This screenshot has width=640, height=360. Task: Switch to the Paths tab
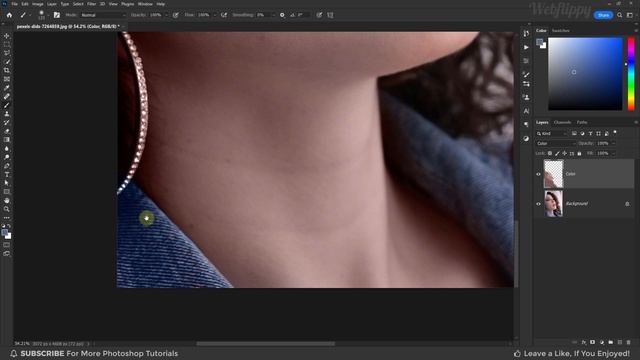point(582,122)
